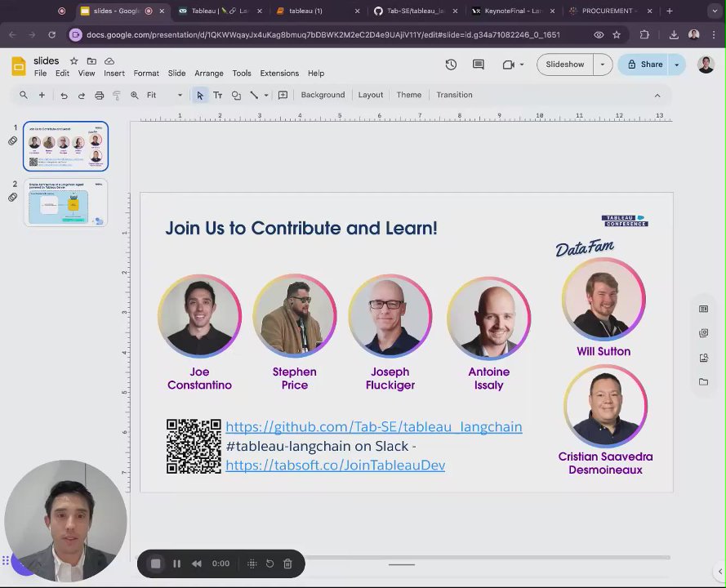Click the zoom magnifier tool

coord(134,95)
